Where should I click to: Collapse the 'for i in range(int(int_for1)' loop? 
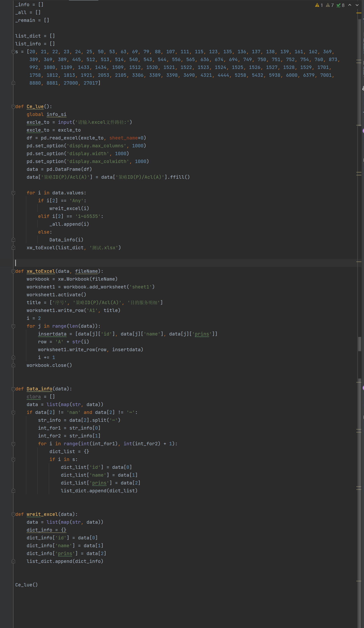[x=14, y=444]
